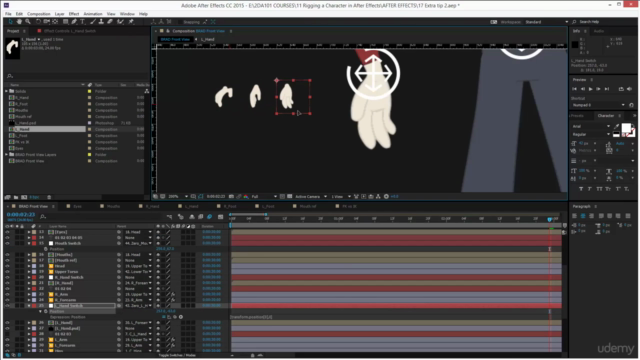The width and height of the screenshot is (640, 360).
Task: Create a new composition from Project panel
Action: coord(24,197)
